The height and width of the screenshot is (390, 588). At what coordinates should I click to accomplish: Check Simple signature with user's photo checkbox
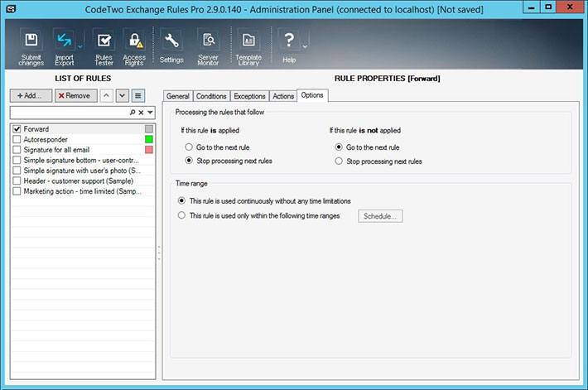pyautogui.click(x=17, y=171)
